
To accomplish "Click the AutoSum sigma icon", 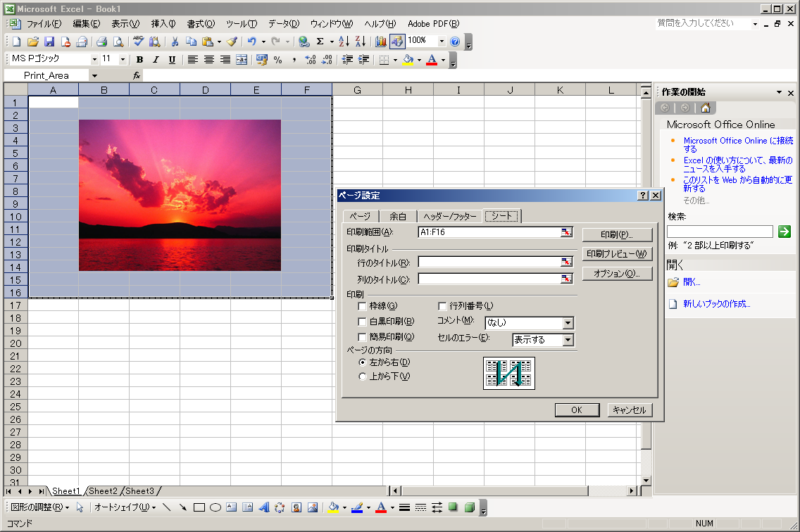I will coord(320,42).
